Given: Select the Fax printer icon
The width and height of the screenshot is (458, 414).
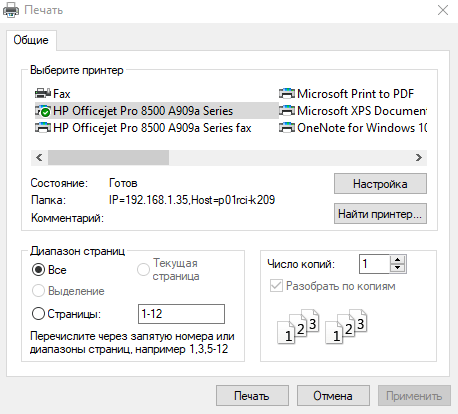Looking at the screenshot, I should [43, 94].
